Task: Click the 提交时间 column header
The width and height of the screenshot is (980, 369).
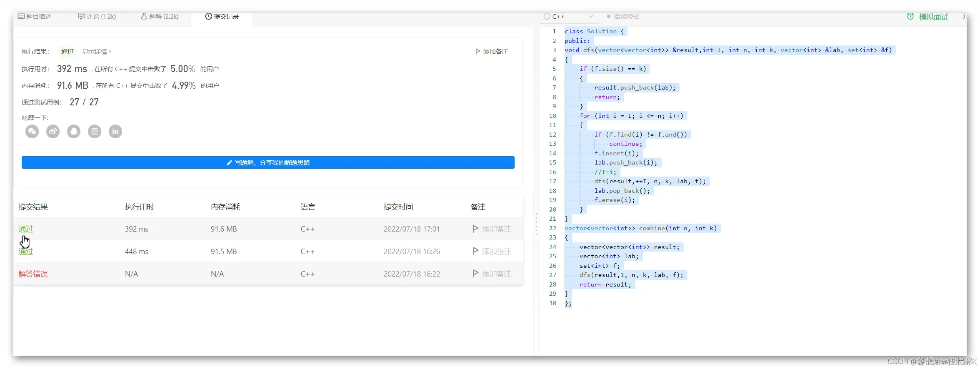Action: [398, 207]
